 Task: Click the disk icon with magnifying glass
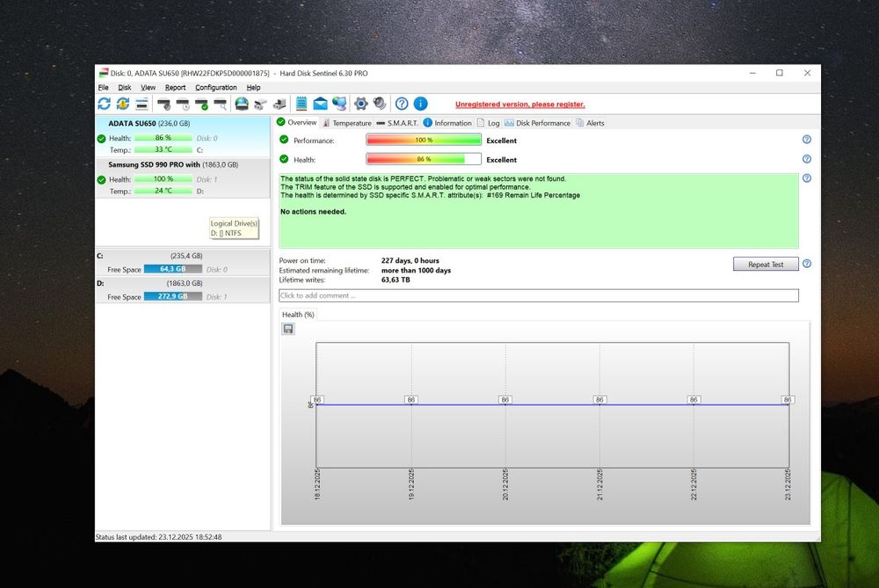(x=221, y=104)
